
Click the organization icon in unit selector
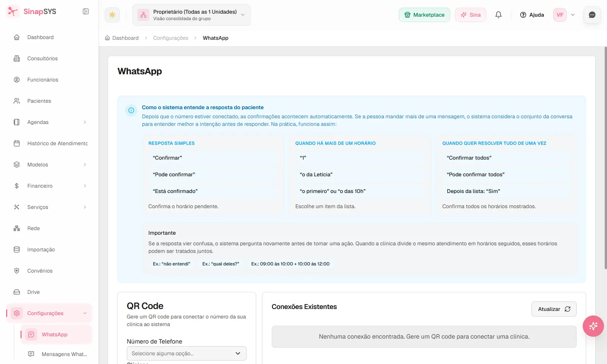click(143, 15)
